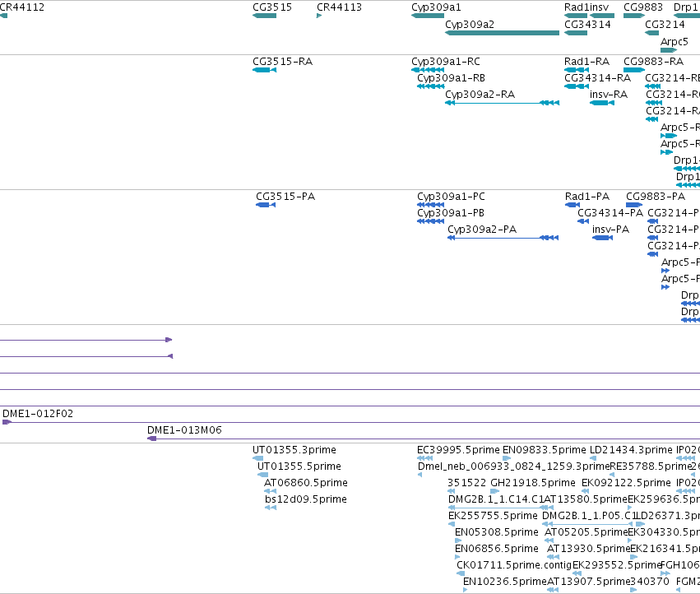
Task: Click the CG3515-PA protein feature
Action: (x=266, y=205)
